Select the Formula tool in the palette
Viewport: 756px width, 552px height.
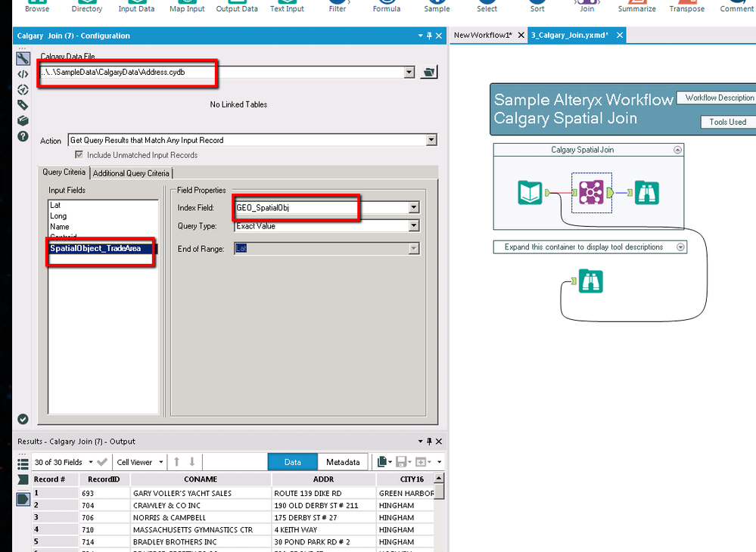point(387,7)
